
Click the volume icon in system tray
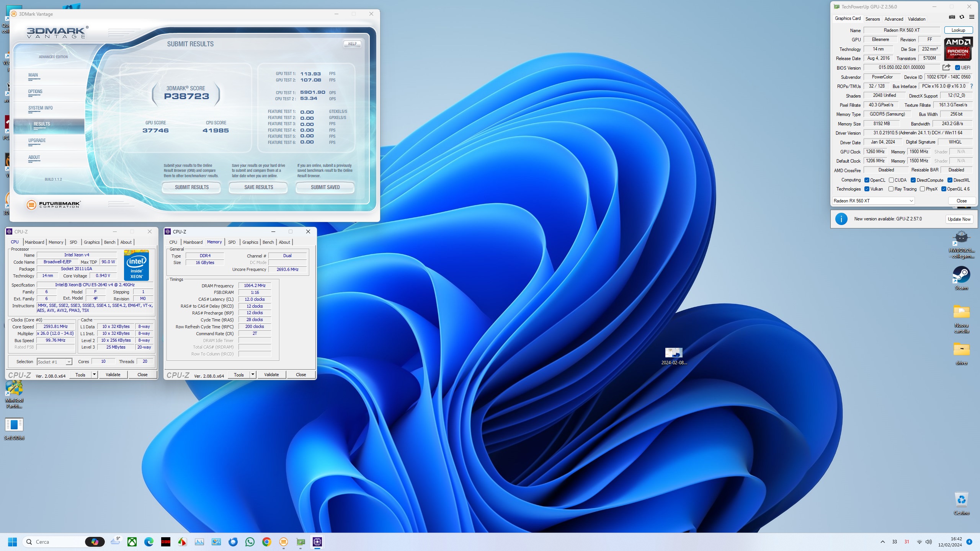[929, 542]
